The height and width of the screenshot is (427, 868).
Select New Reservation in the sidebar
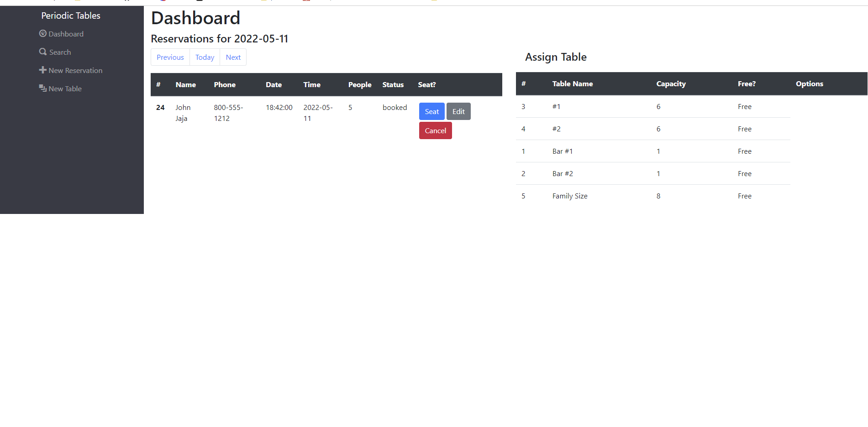pos(75,70)
